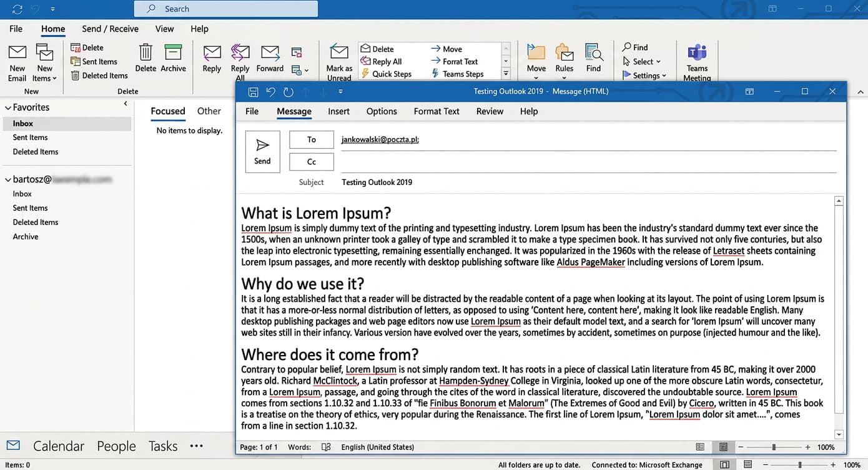Send the email message
The height and width of the screenshot is (470, 868).
coord(262,151)
